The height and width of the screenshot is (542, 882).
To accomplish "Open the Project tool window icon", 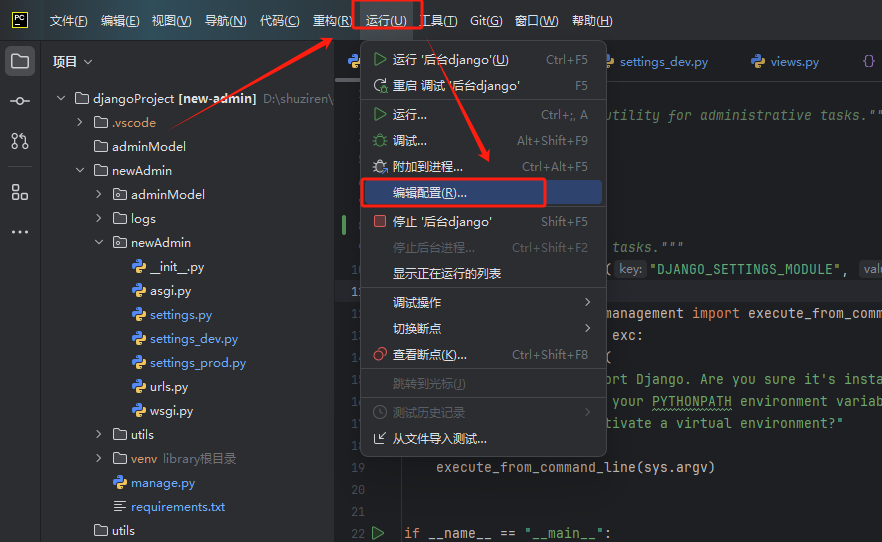I will (x=20, y=62).
